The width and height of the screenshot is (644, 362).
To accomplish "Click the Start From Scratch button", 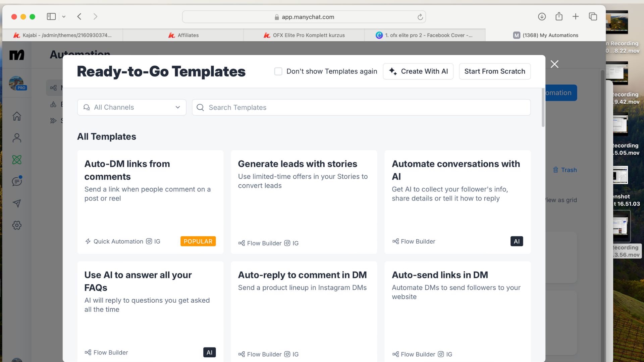I will (x=494, y=71).
